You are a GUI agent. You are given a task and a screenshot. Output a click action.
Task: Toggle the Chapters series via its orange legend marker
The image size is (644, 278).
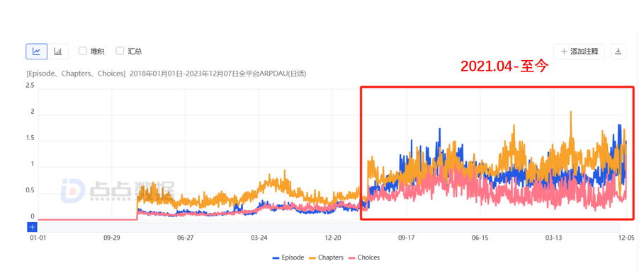pos(314,258)
